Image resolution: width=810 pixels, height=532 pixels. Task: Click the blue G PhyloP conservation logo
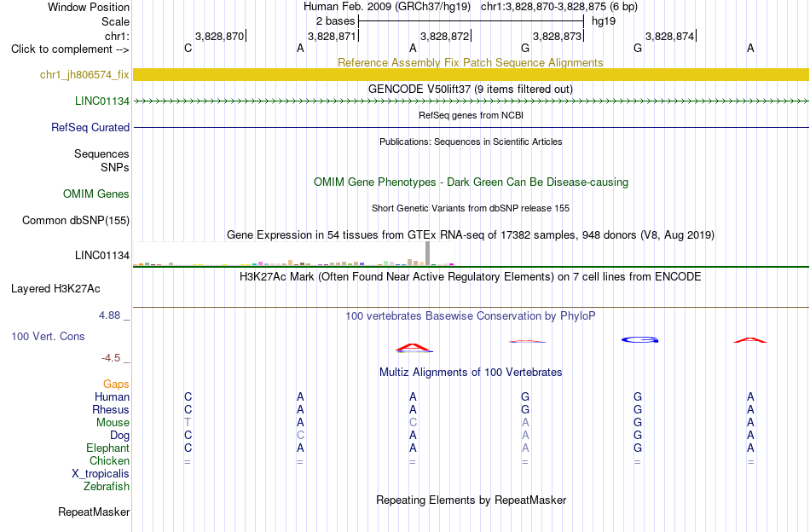pos(639,340)
